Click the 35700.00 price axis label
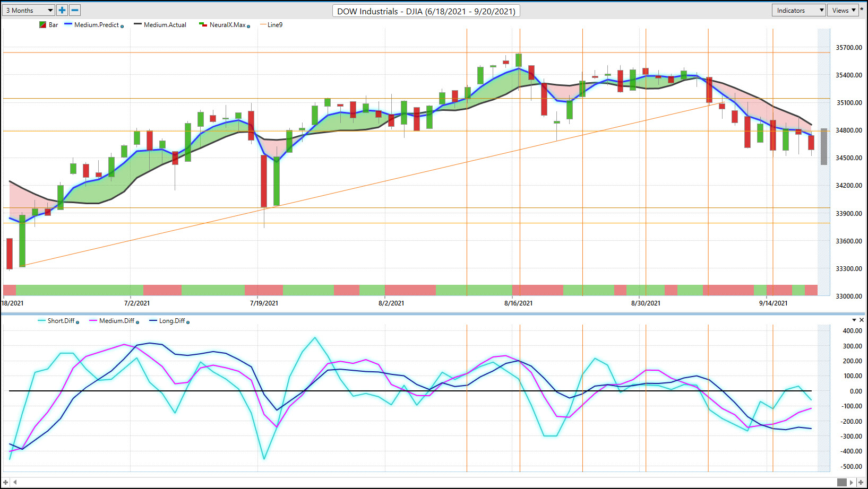868x489 pixels. click(x=849, y=48)
